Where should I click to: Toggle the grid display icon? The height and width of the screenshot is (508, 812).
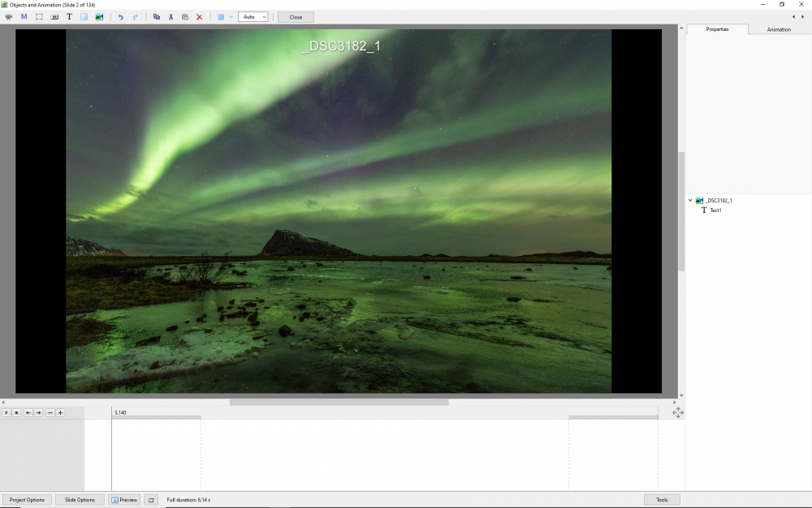221,17
